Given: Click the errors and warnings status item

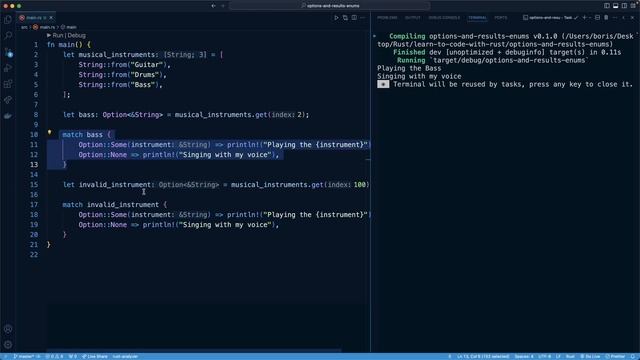Looking at the screenshot, I should click(54, 356).
